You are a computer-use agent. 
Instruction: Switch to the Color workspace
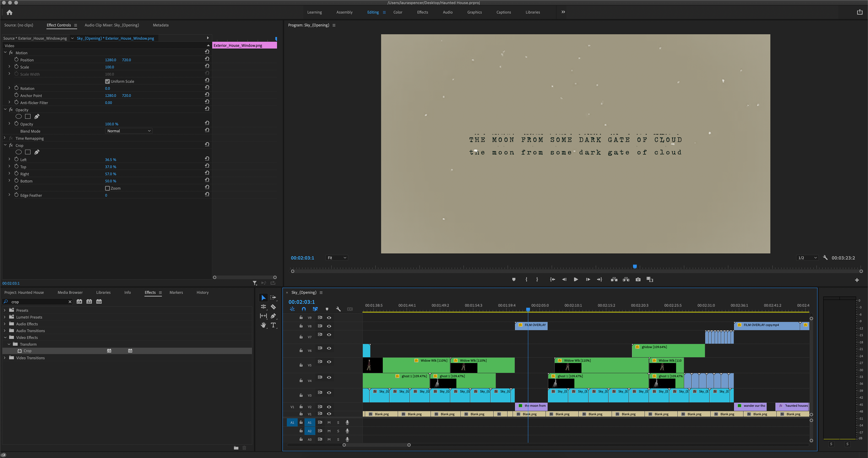tap(398, 12)
